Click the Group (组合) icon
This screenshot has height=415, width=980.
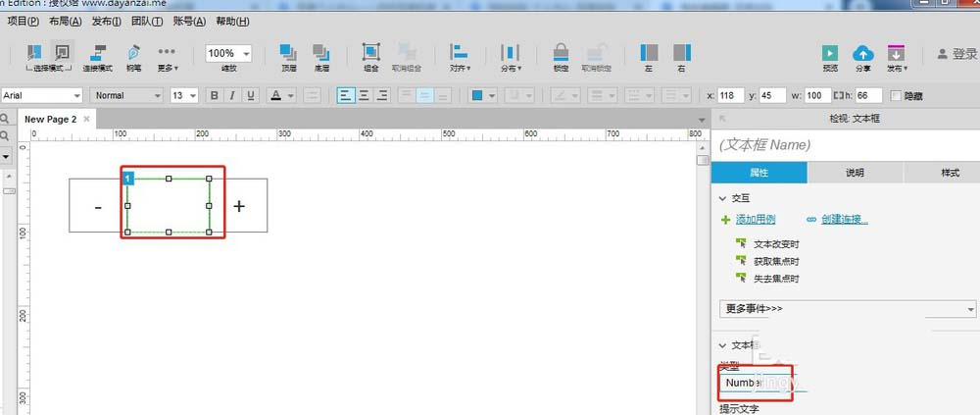pos(371,53)
